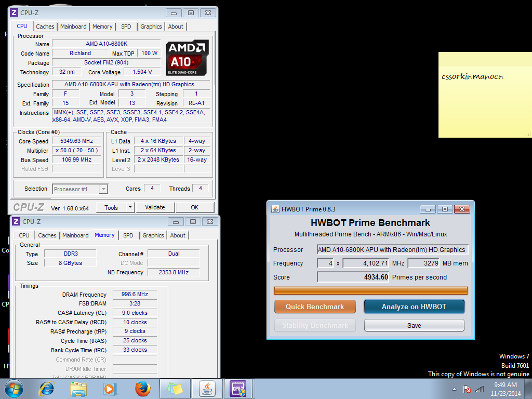This screenshot has width=532, height=399.
Task: Click HWBOT Prime Java title icon
Action: (275, 209)
